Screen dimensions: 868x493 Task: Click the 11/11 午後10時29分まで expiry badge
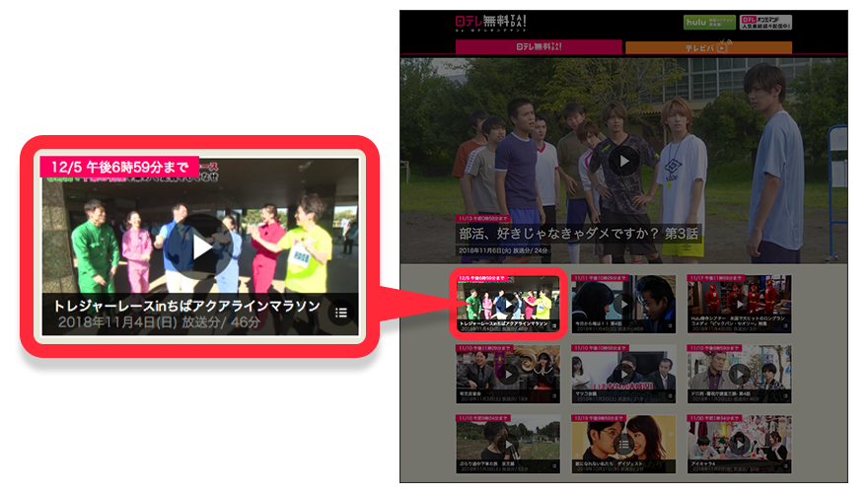600,278
